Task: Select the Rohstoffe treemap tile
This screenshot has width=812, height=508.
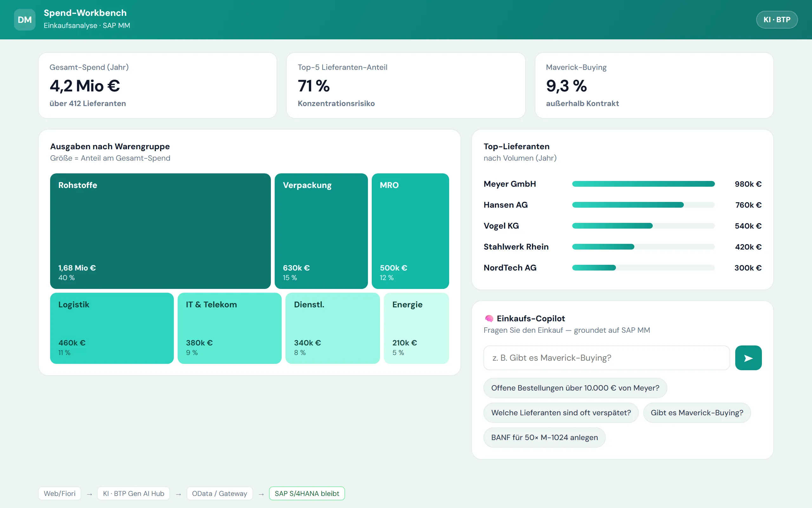Action: [160, 231]
